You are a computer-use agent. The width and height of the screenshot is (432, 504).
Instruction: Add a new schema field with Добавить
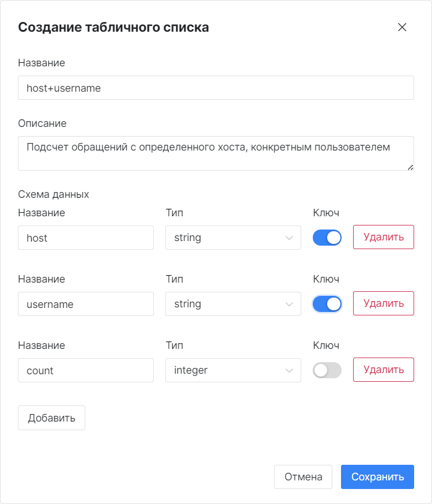click(x=51, y=418)
